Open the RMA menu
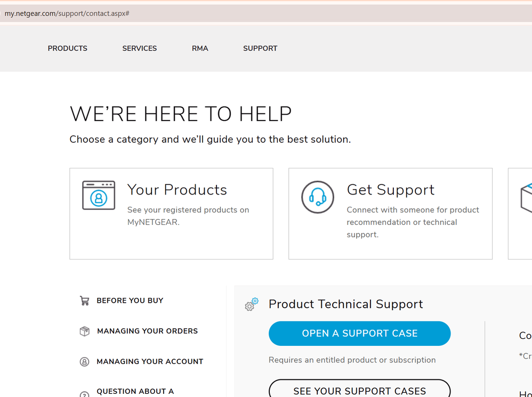 pyautogui.click(x=200, y=48)
